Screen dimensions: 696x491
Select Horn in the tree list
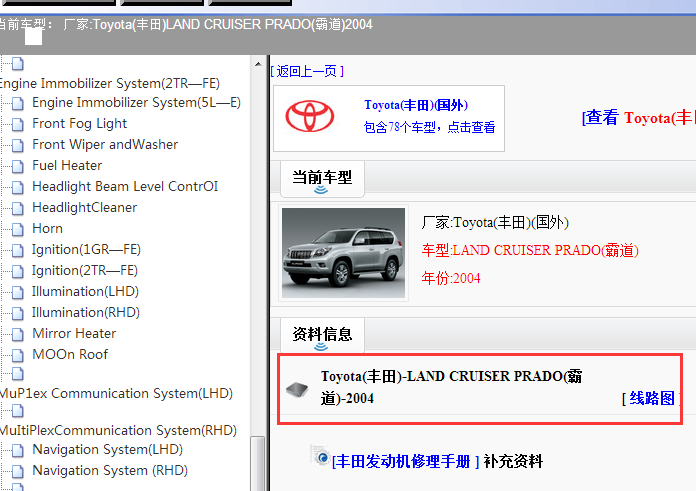tap(47, 229)
